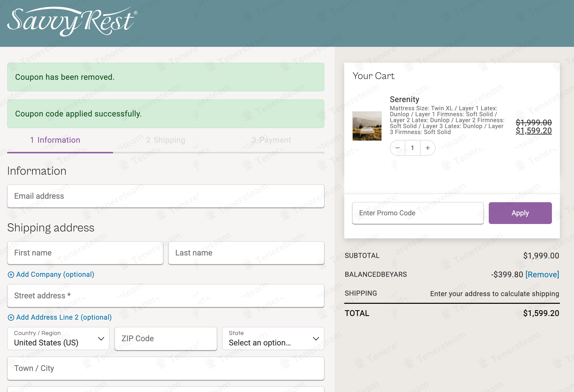Open the State select dropdown

tap(273, 338)
